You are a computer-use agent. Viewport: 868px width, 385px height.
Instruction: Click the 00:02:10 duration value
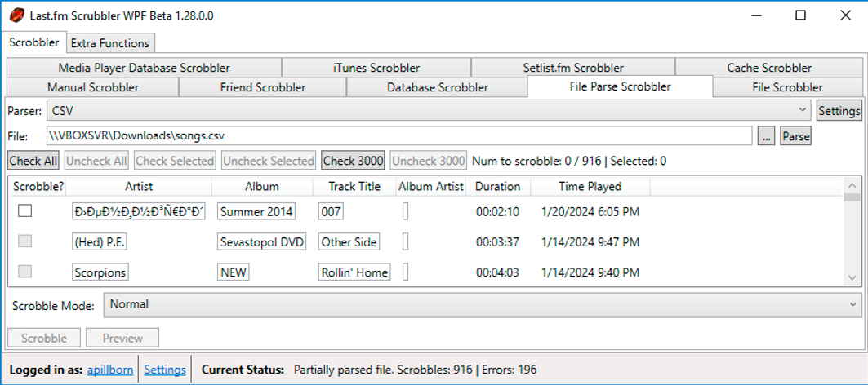497,211
